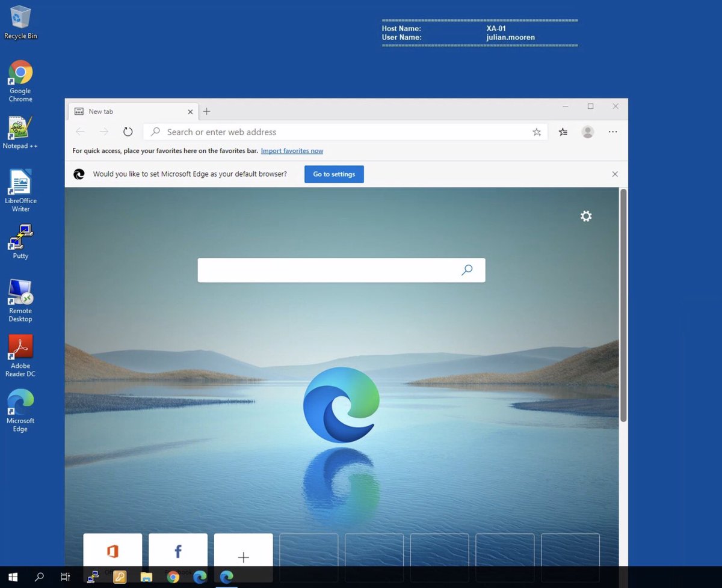Maximize the Edge window
The image size is (722, 588).
pos(590,106)
